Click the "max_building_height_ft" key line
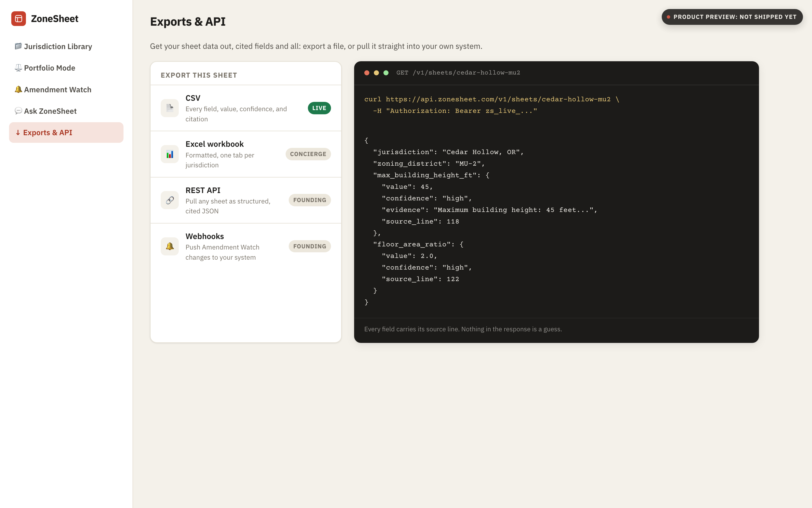 coord(431,175)
